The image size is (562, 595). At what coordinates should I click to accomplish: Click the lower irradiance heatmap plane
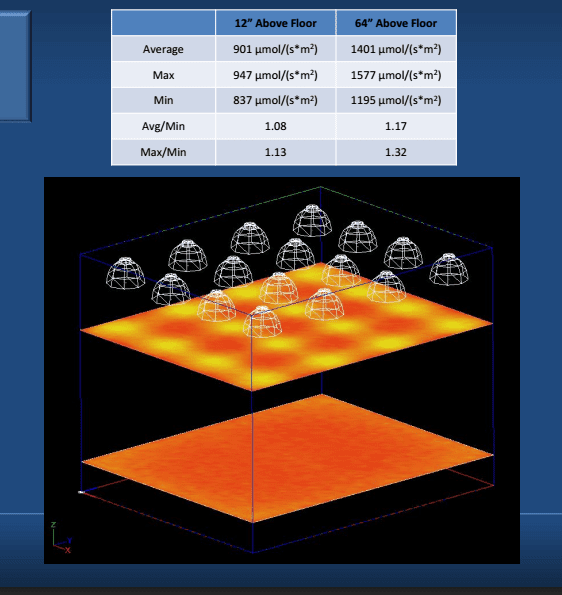tap(288, 459)
